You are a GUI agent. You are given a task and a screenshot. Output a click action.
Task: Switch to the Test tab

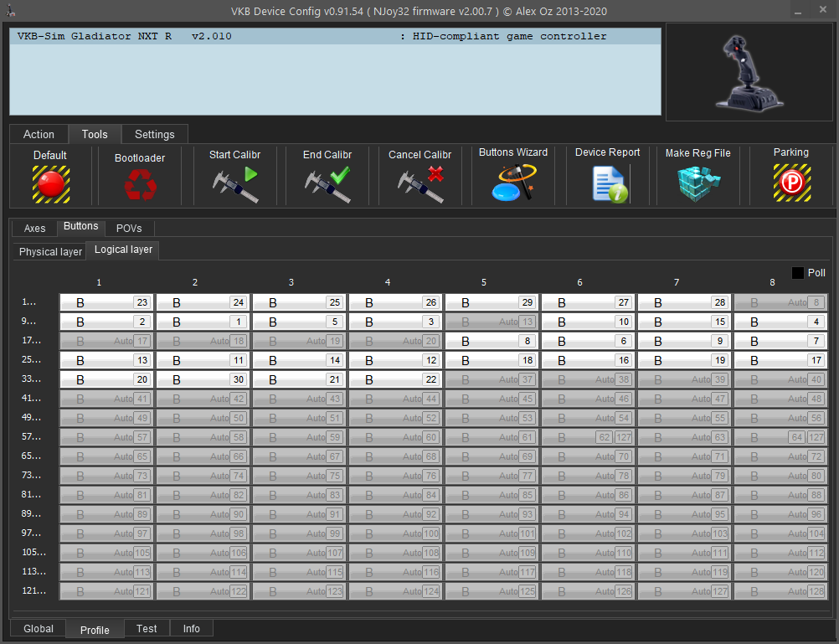click(147, 629)
